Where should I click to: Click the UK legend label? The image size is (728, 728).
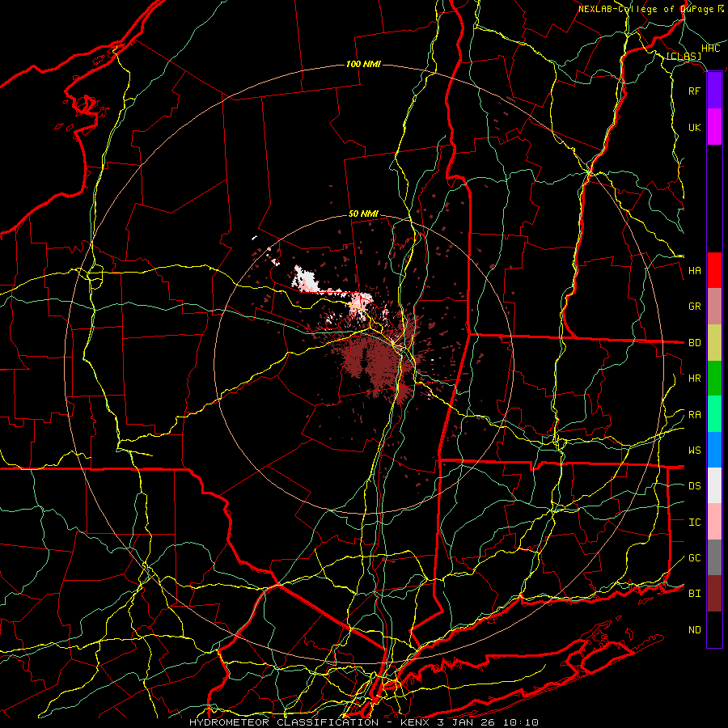click(x=694, y=127)
